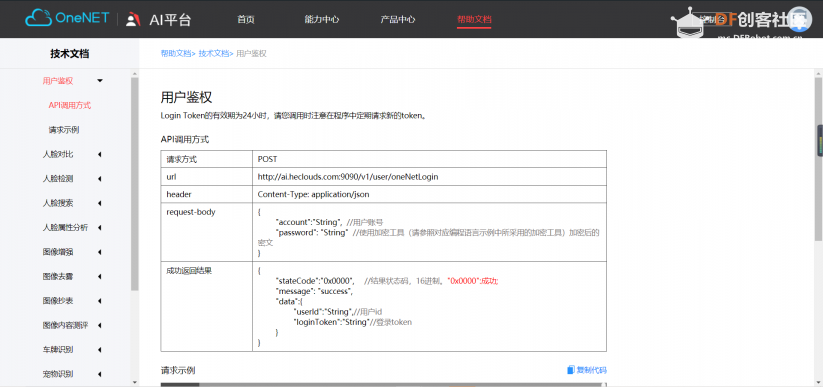Screen dimensions: 823x387
Task: Open 图像抄表 in the sidebar
Action: tap(58, 301)
